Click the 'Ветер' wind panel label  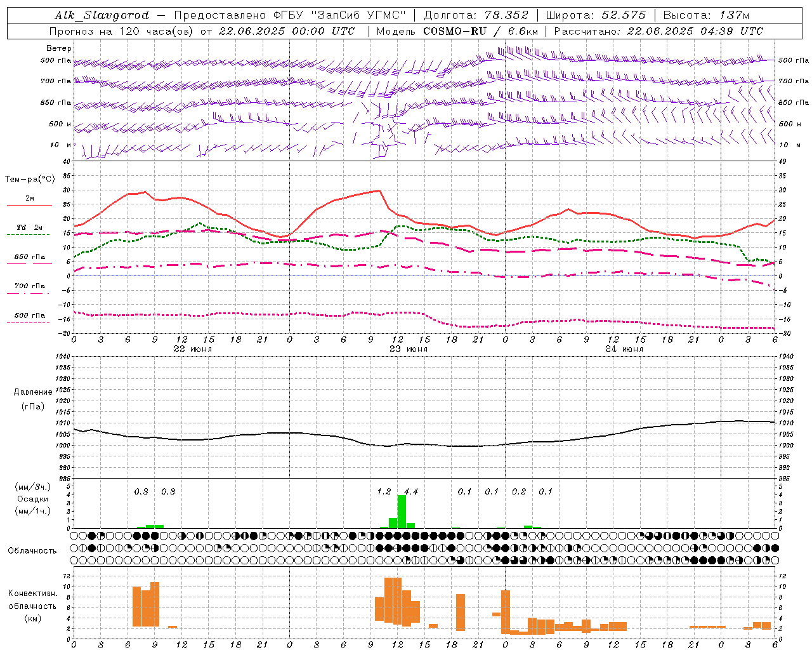[59, 48]
